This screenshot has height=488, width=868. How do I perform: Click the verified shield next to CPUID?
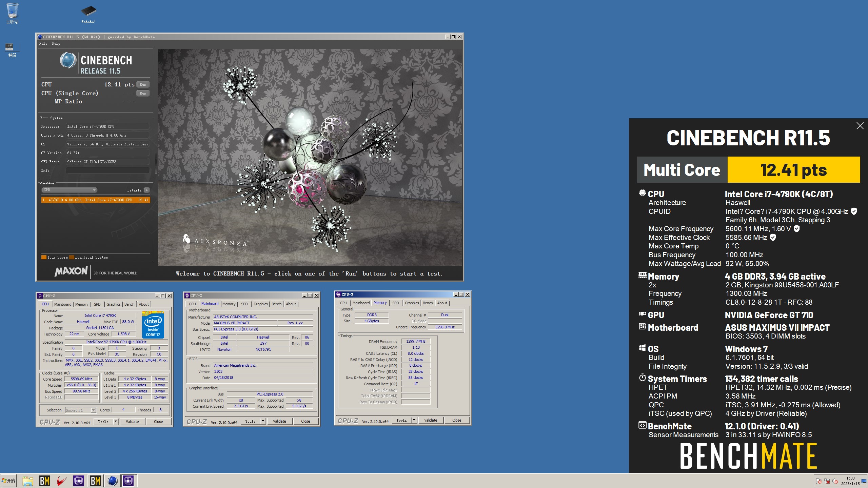click(x=854, y=211)
